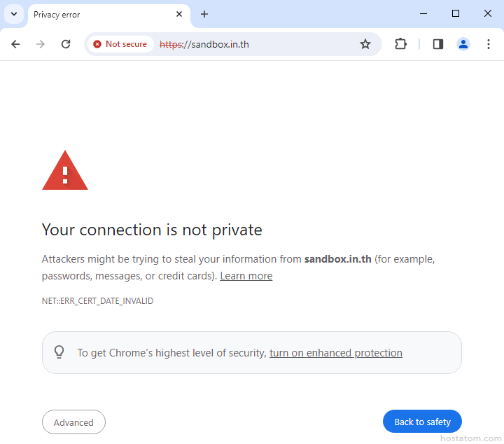
Task: Click turn on enhanced protection link
Action: [335, 353]
